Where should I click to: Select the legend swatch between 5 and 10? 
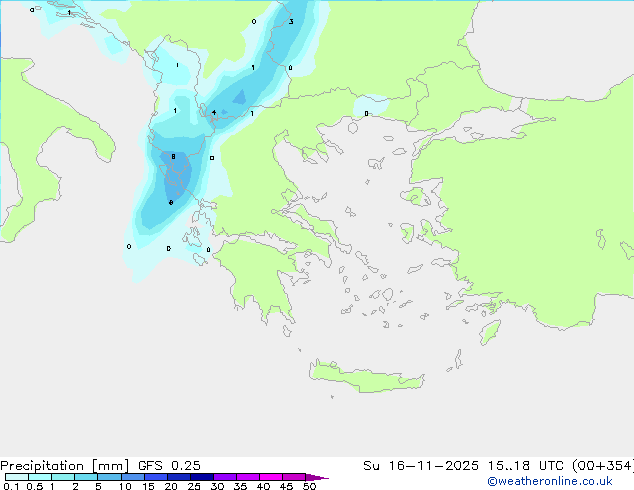click(x=109, y=477)
